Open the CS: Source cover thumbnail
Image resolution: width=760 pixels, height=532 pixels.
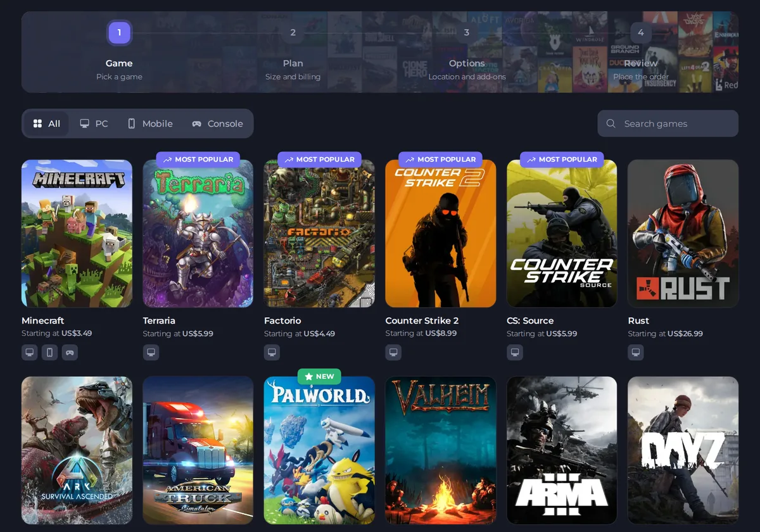point(562,234)
